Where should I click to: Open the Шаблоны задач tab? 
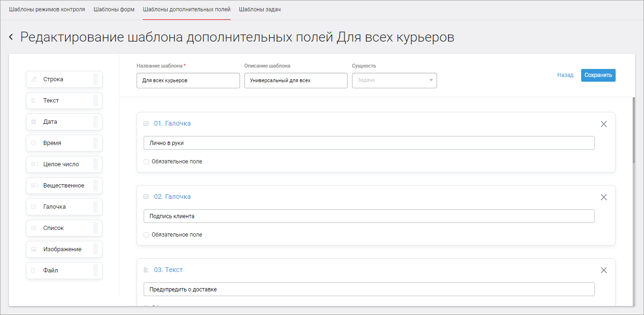[x=259, y=9]
